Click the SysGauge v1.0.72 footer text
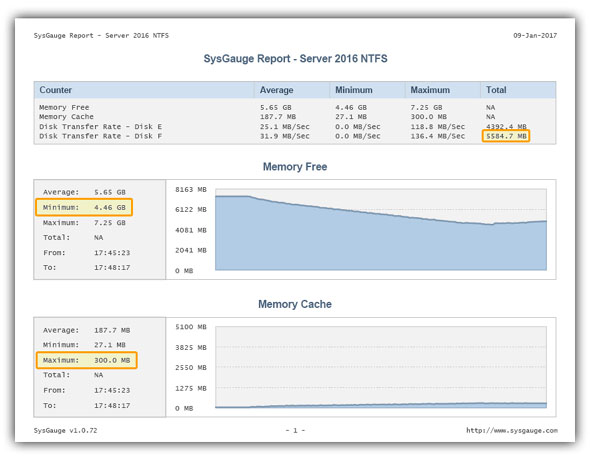Screen dimensions: 590x460 pyautogui.click(x=65, y=430)
